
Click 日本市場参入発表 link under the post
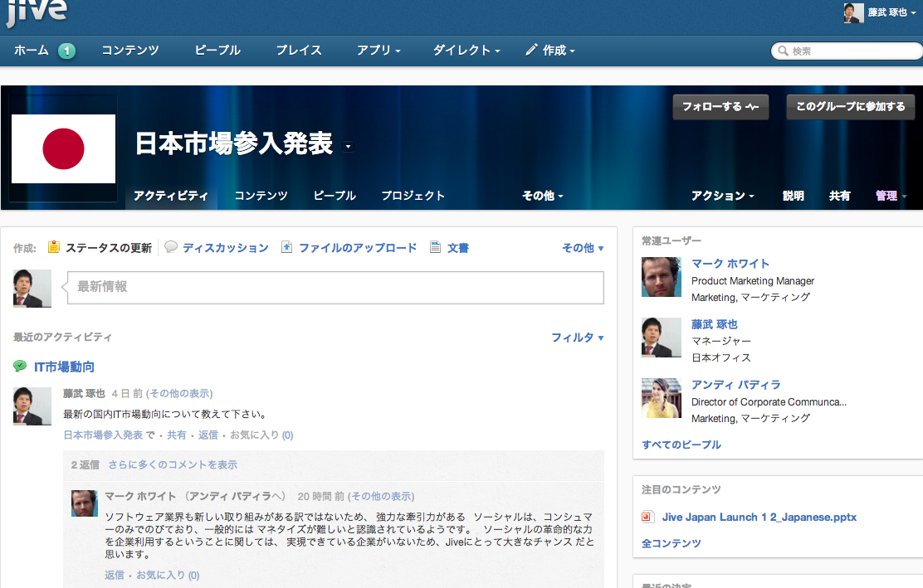[x=103, y=435]
